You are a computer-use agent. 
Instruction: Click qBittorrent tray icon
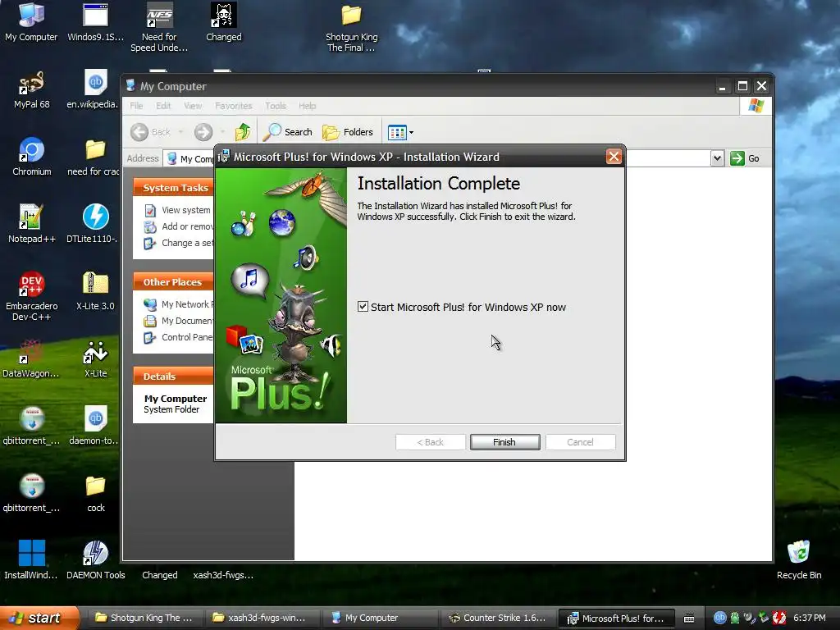coord(719,618)
